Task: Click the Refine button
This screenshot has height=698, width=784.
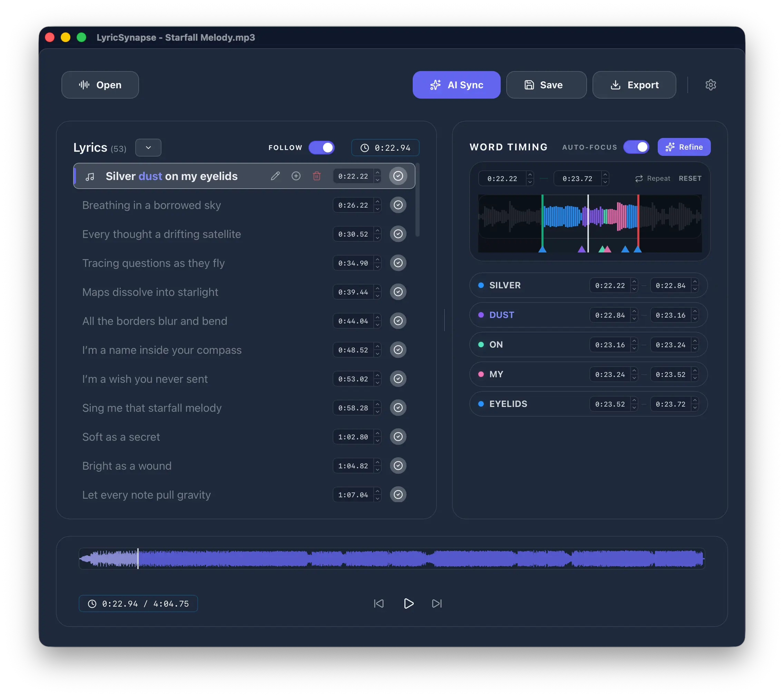Action: (x=684, y=147)
